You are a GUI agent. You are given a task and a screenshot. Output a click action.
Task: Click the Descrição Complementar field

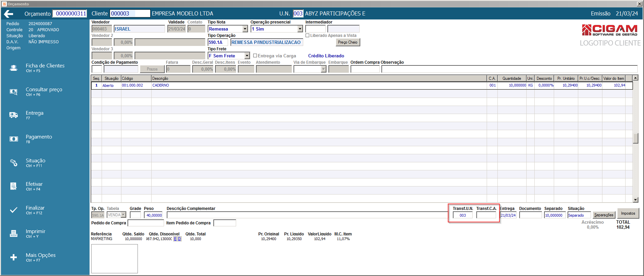tap(307, 215)
